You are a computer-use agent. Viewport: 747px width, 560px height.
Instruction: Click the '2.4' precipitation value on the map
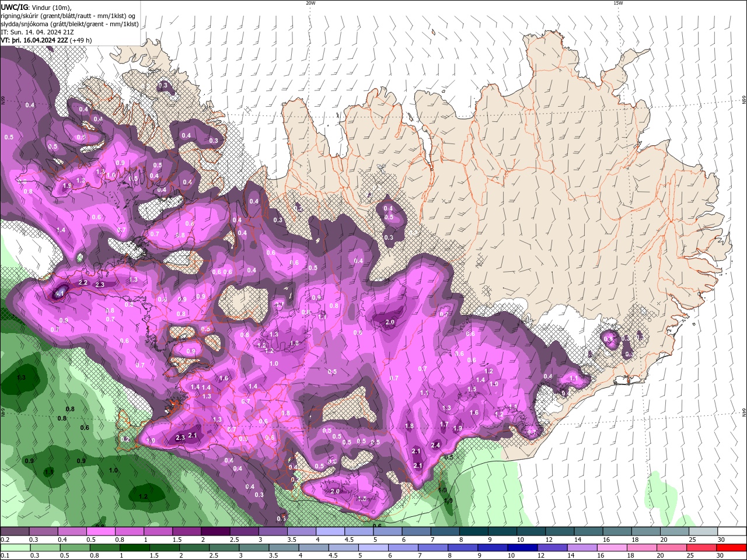[x=435, y=445]
